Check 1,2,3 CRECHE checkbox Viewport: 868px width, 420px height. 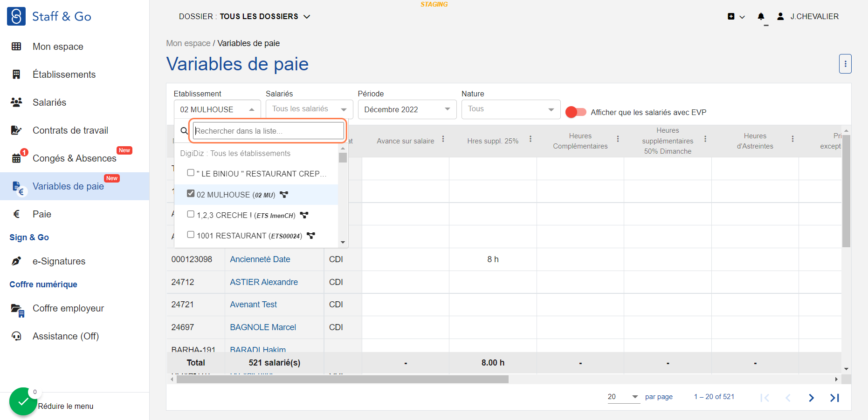(191, 214)
